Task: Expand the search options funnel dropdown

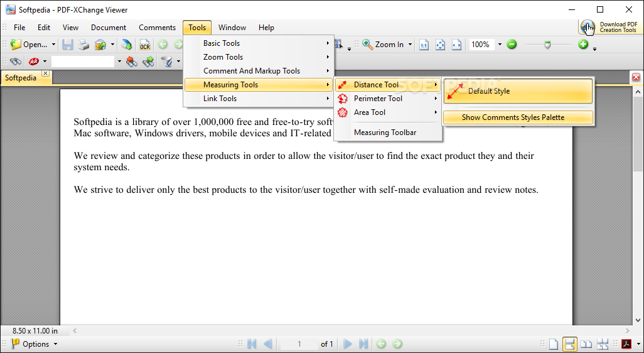Action: [x=178, y=62]
